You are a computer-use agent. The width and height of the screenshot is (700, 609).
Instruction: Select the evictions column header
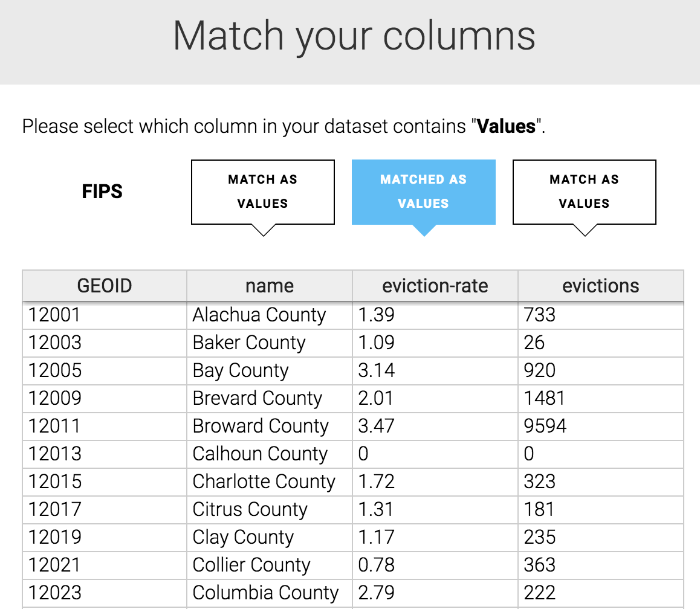[x=600, y=285]
